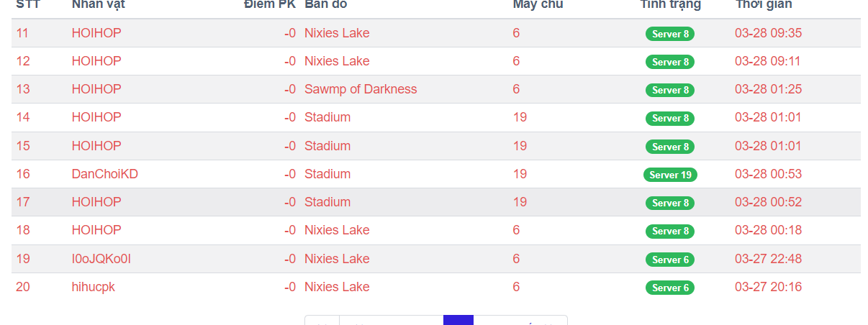Click Server 8 badge in row 13
Viewport: 868px width, 325px height.
tap(670, 90)
